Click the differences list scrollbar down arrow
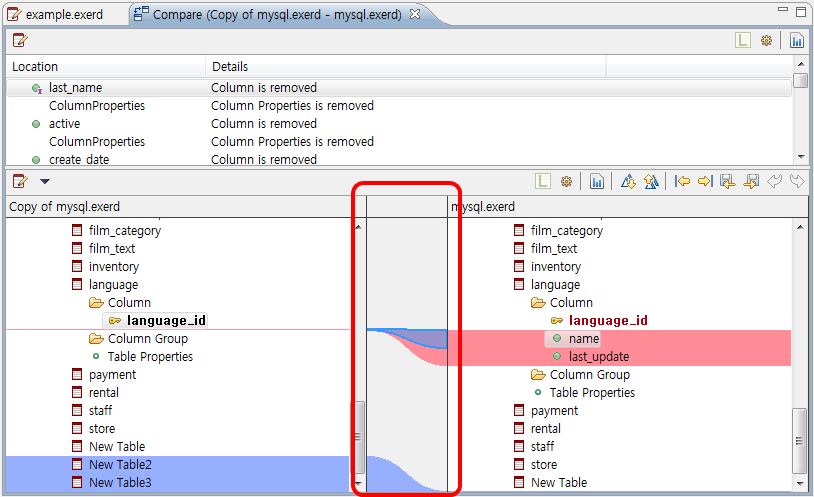 point(801,157)
